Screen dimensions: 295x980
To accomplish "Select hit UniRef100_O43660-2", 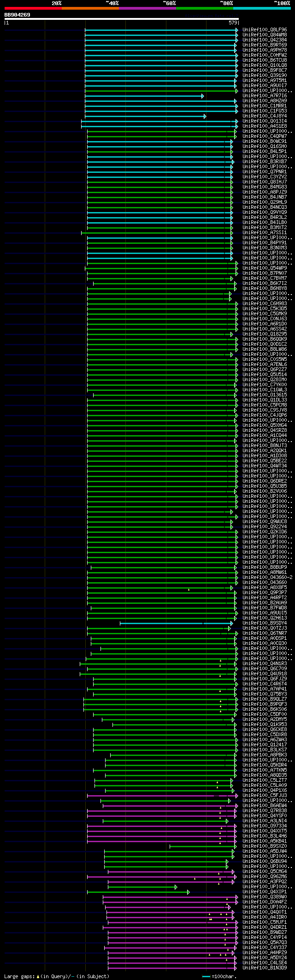I will (x=267, y=577).
